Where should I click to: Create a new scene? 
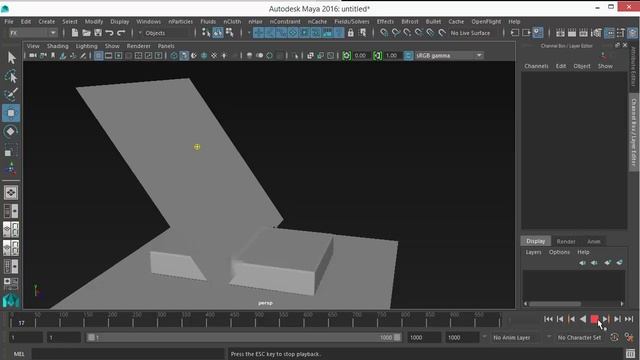tap(75, 33)
